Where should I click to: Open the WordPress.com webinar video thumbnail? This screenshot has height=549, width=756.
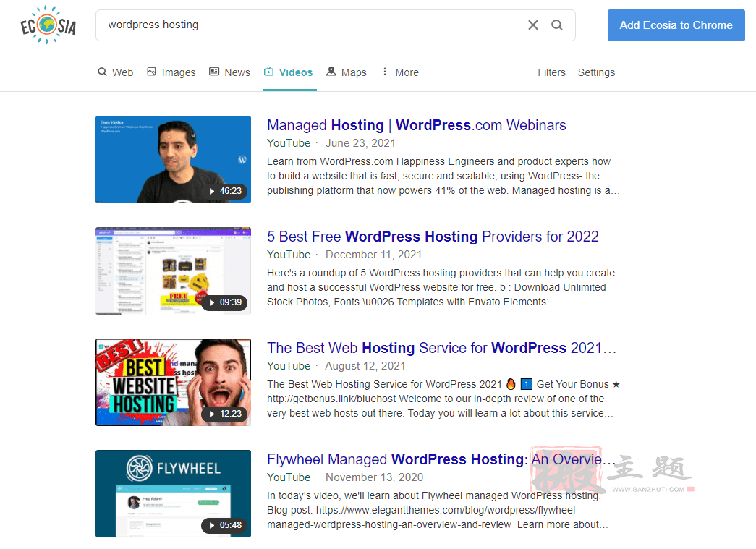173,160
